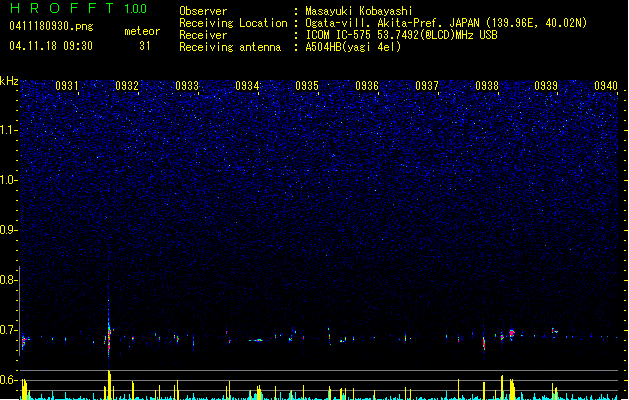The width and height of the screenshot is (629, 400).
Task: Select the filename 0411180930.png
Action: pyautogui.click(x=51, y=26)
